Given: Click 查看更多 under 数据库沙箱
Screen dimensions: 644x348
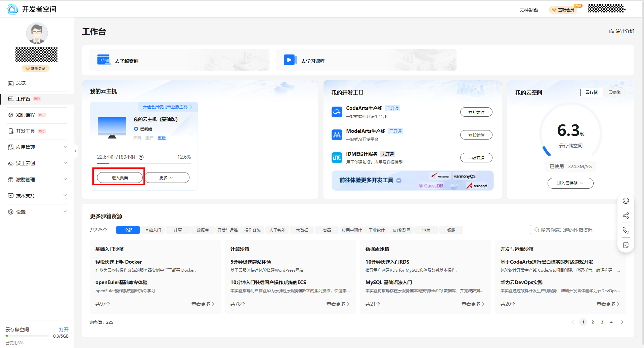Looking at the screenshot, I should coord(473,304).
